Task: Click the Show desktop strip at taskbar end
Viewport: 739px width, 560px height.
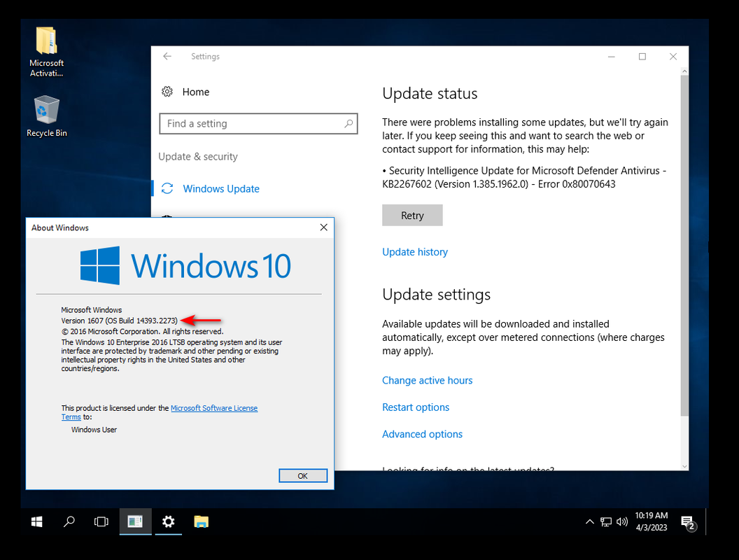Action: coord(707,521)
